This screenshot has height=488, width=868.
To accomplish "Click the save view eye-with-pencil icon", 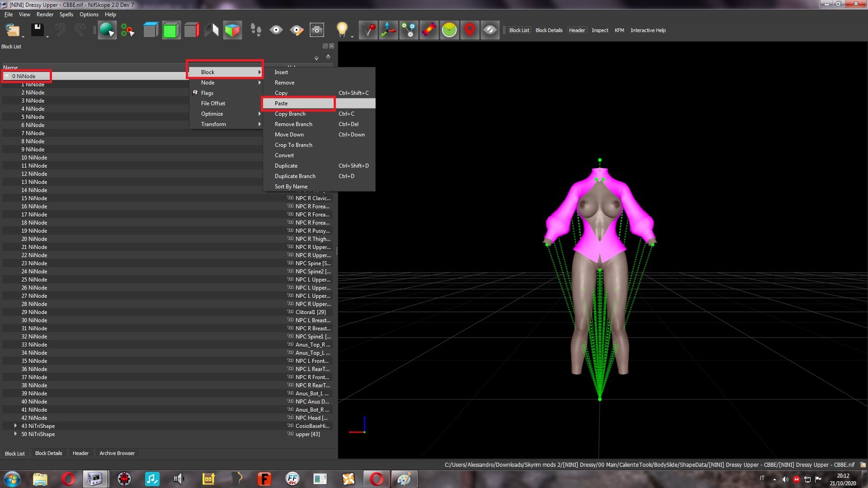I will pos(297,30).
